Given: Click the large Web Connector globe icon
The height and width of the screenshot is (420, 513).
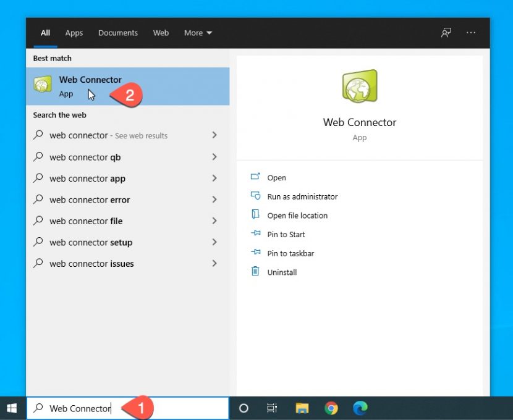Looking at the screenshot, I should click(x=359, y=86).
